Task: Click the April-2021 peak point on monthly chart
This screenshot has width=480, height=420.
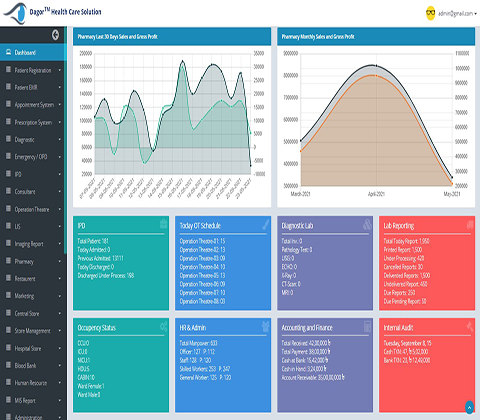Action: [376, 66]
